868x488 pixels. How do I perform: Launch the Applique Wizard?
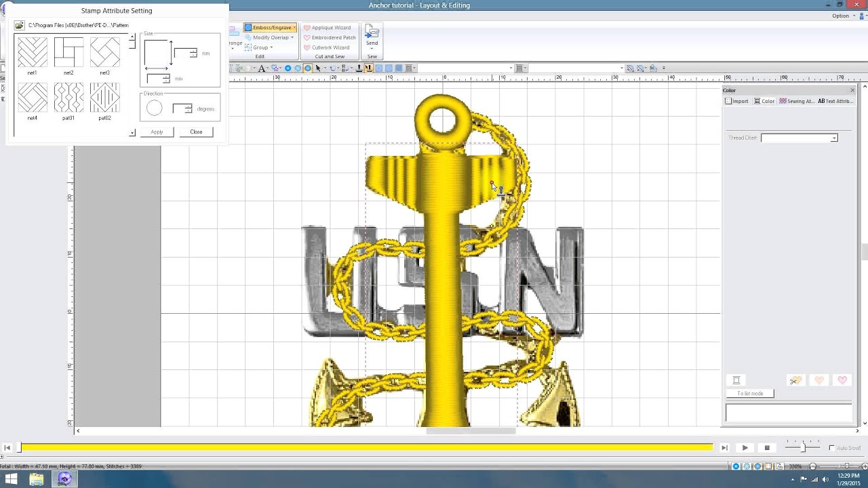(327, 28)
